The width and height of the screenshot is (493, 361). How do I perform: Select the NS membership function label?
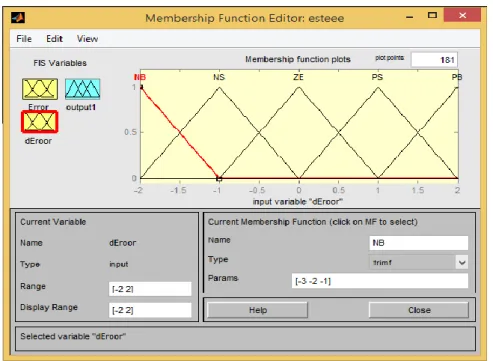219,77
